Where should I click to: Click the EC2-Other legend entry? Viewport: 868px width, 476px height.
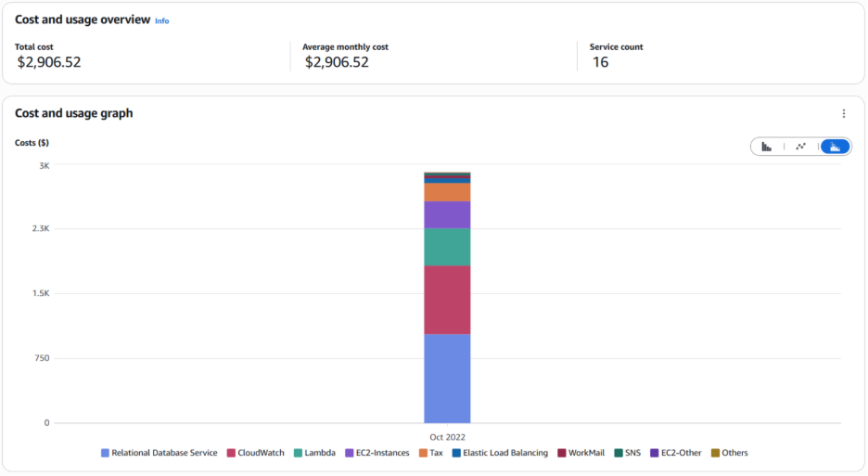(675, 453)
